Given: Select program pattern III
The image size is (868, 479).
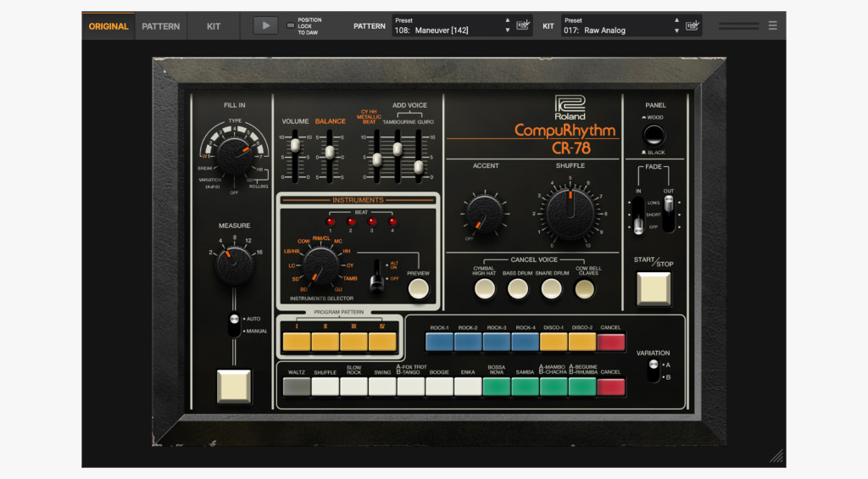Looking at the screenshot, I should click(353, 341).
